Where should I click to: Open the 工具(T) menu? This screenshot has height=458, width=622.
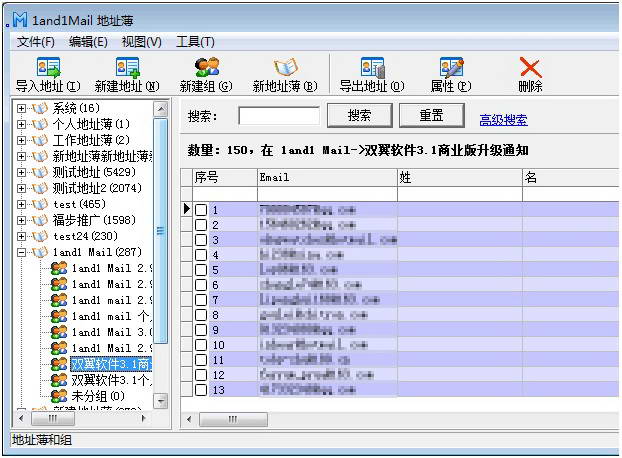pos(195,42)
